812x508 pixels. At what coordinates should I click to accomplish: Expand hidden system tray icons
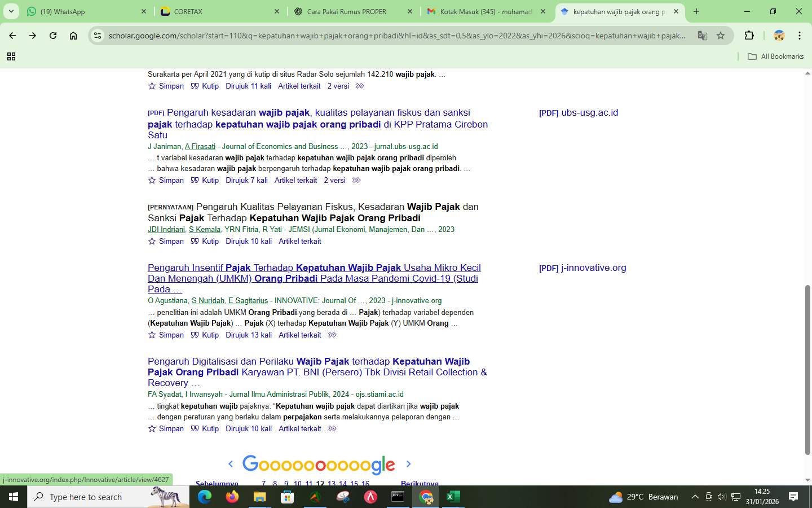coord(695,497)
